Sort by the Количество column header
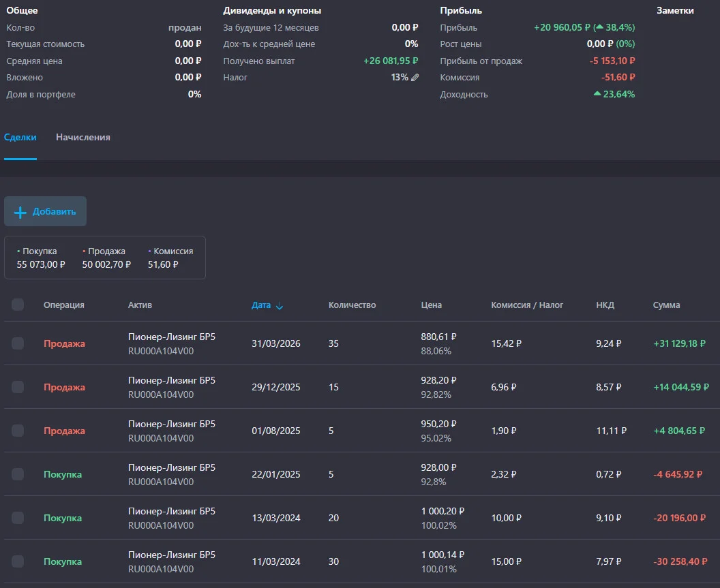Screen dimensions: 720x588 [x=352, y=305]
